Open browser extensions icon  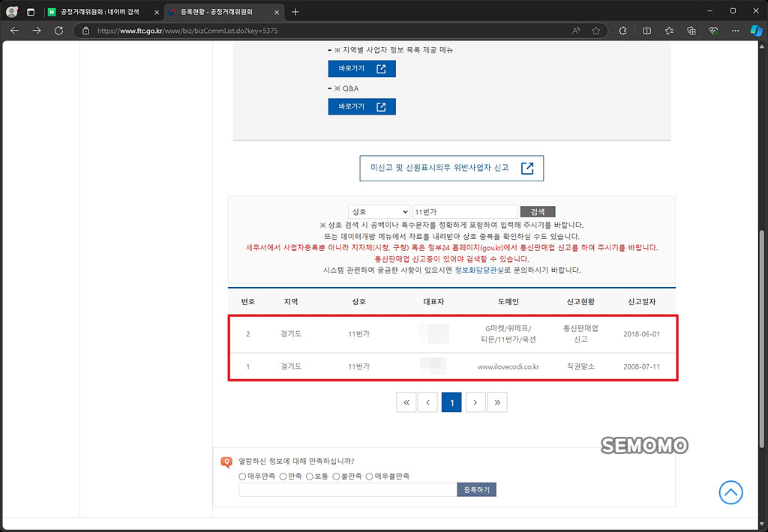click(x=622, y=30)
